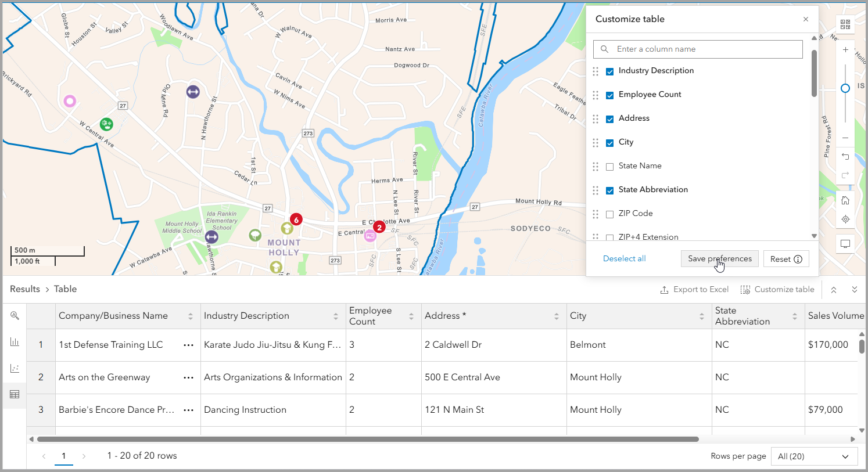
Task: Select the pink ring marker near Brickyard Rd
Action: (x=70, y=102)
